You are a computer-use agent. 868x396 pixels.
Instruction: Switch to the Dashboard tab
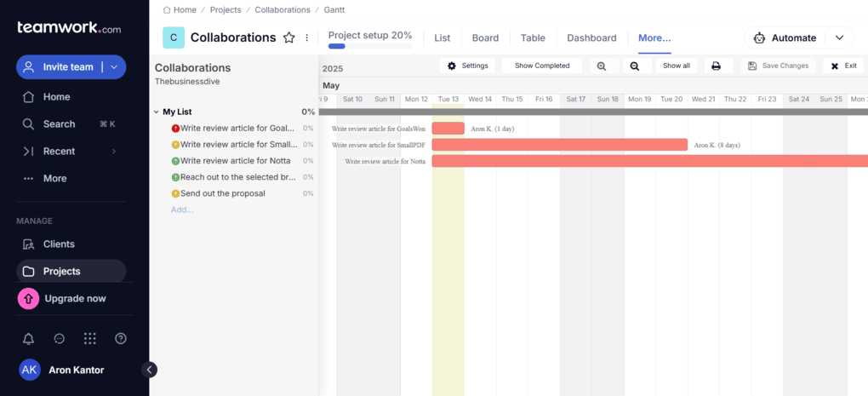[x=591, y=38]
